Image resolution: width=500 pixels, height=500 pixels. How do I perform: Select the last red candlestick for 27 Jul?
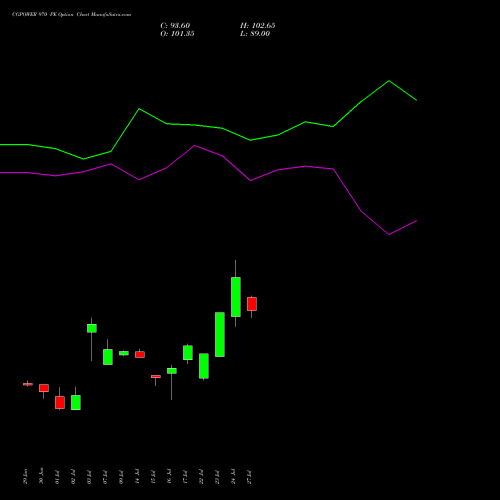[252, 304]
